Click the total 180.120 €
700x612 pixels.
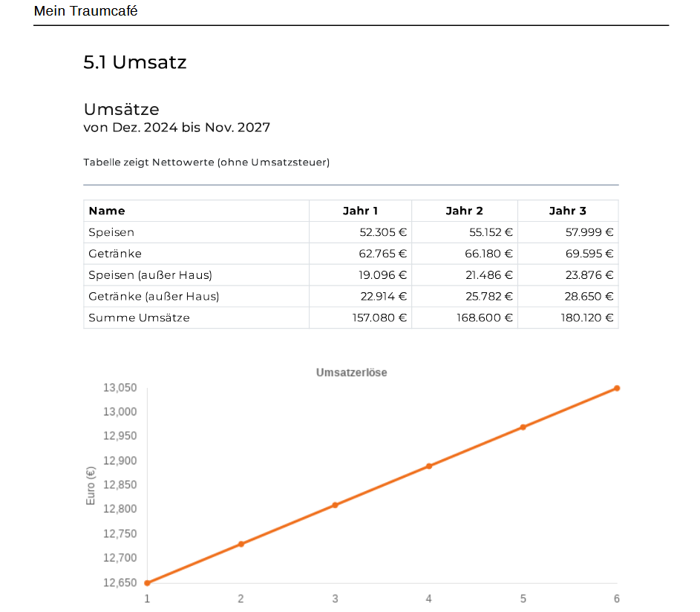(x=587, y=318)
